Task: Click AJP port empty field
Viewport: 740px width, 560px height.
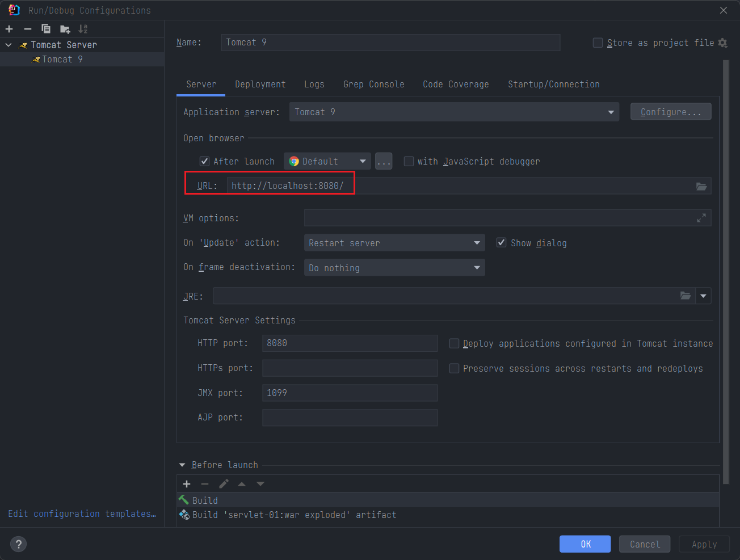Action: [350, 418]
